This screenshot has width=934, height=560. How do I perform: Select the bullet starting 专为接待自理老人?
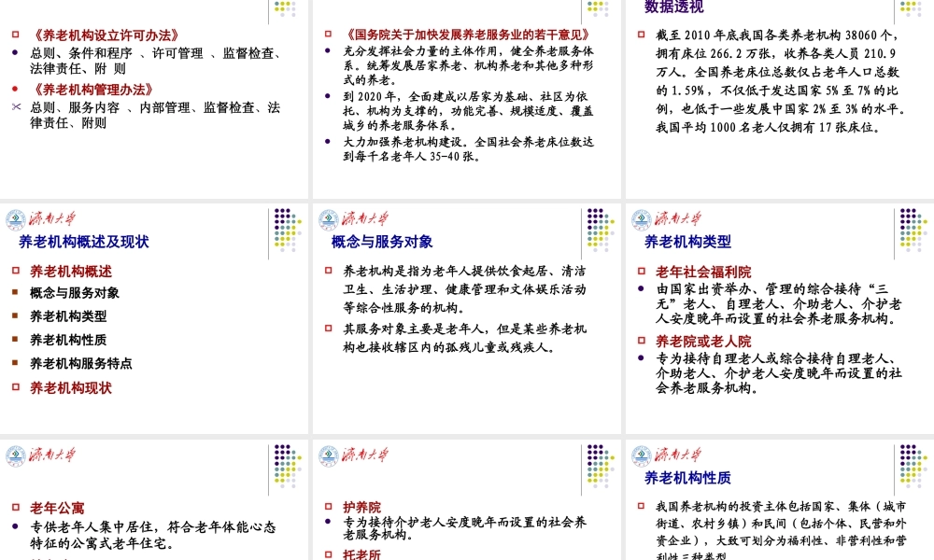pyautogui.click(x=779, y=373)
